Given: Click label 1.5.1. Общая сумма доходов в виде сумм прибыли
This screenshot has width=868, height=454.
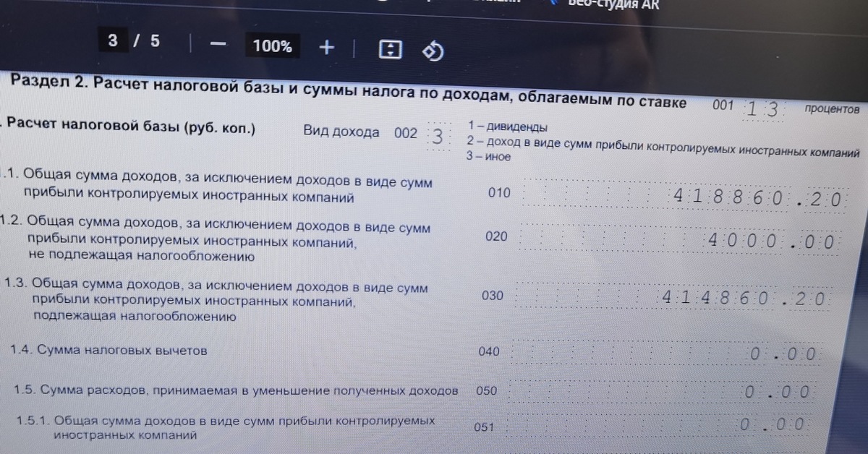Looking at the screenshot, I should [x=226, y=427].
